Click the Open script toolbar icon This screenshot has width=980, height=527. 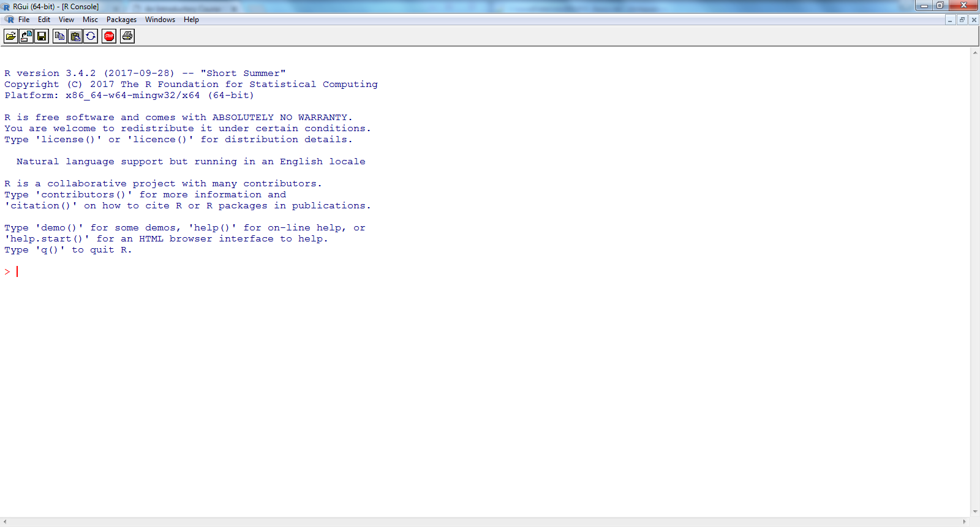coord(11,36)
